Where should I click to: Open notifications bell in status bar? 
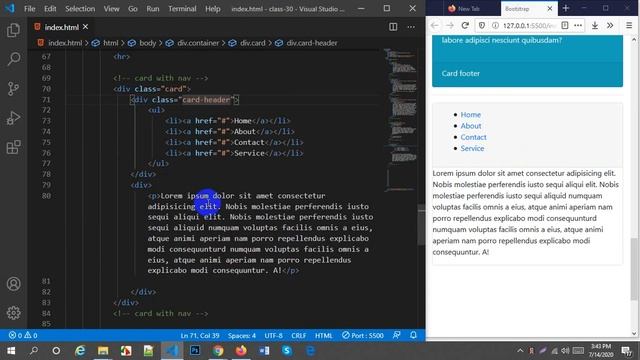point(413,335)
